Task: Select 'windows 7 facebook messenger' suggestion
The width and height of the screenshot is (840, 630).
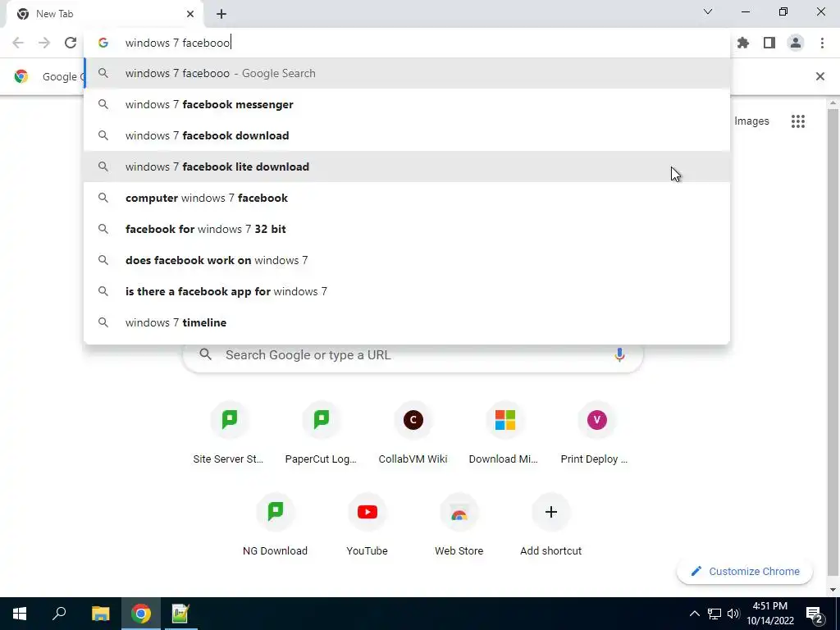Action: tap(407, 104)
